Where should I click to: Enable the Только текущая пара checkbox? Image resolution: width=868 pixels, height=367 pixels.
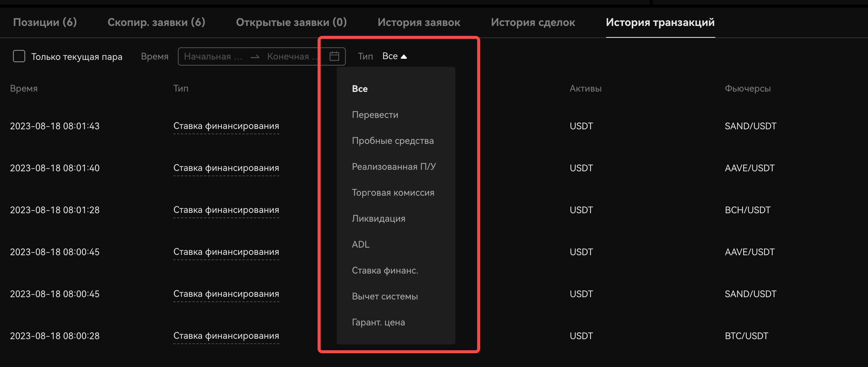(19, 56)
